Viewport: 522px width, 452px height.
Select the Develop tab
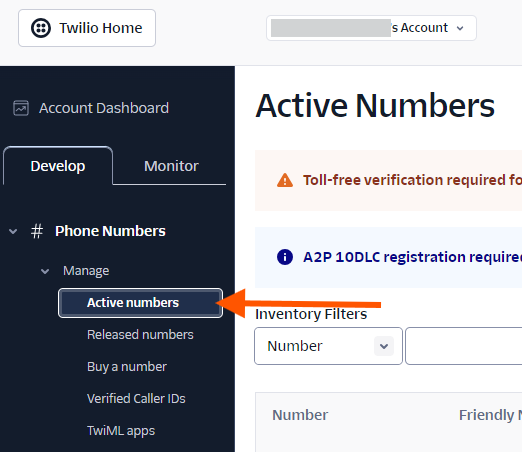pos(58,166)
